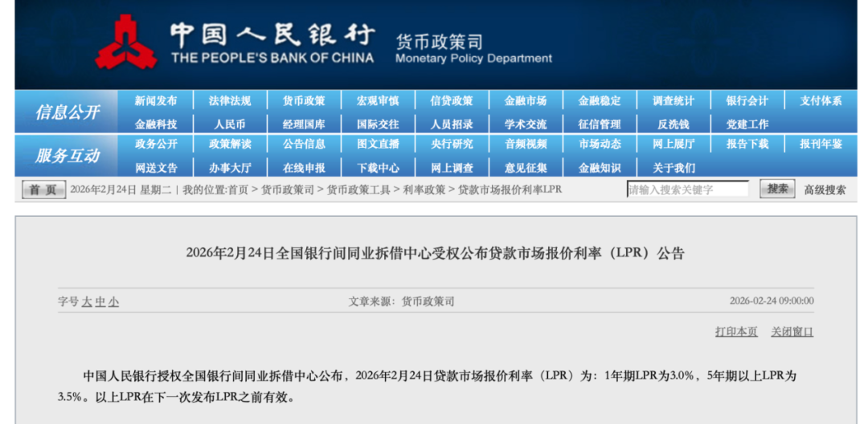Open 高级搜索 advanced search

[825, 190]
